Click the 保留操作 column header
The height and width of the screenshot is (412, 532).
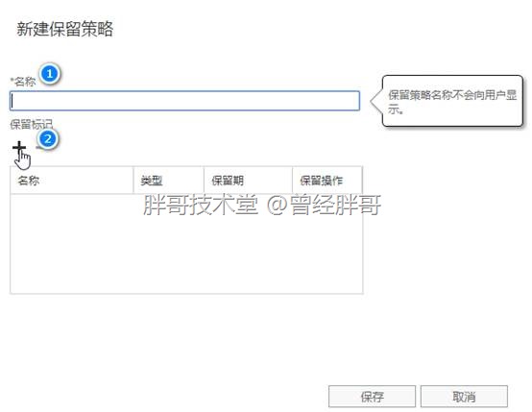pyautogui.click(x=327, y=181)
